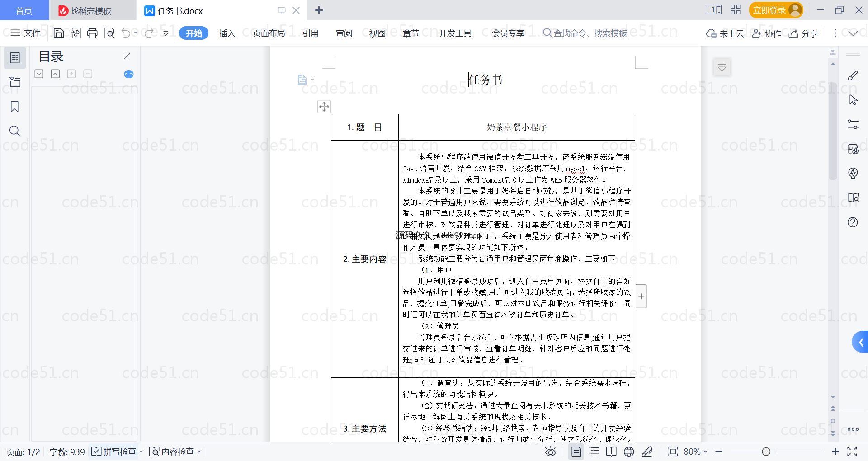Viewport: 868px width, 461px height.
Task: Click the blue smart-outline icon in 目录 panel
Action: 129,74
